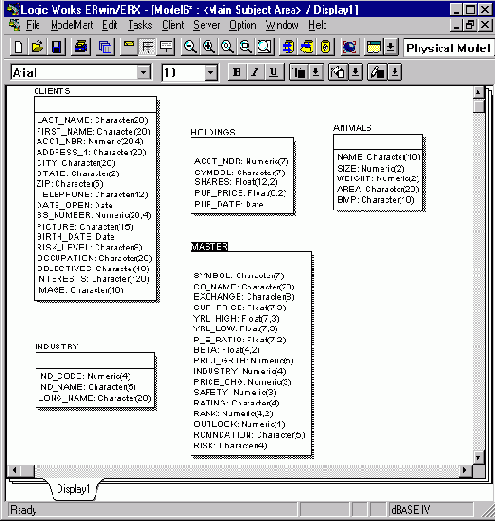Toggle Underline text formatting
This screenshot has width=495, height=521.
(274, 72)
